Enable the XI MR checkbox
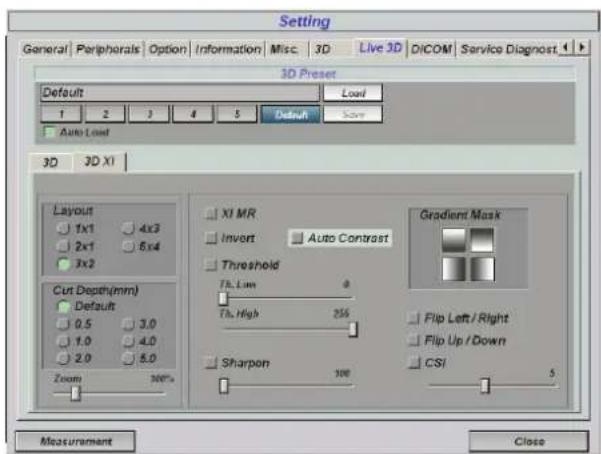601x454 pixels. [x=211, y=214]
